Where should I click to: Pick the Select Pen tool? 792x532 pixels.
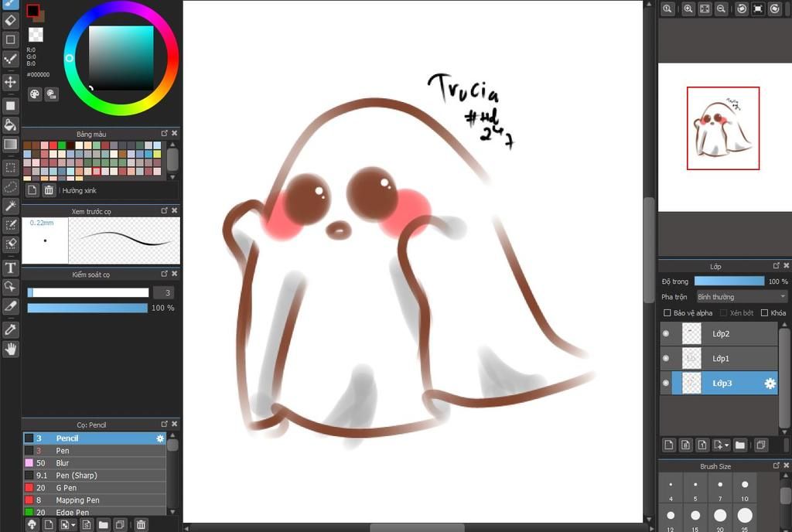coord(10,225)
